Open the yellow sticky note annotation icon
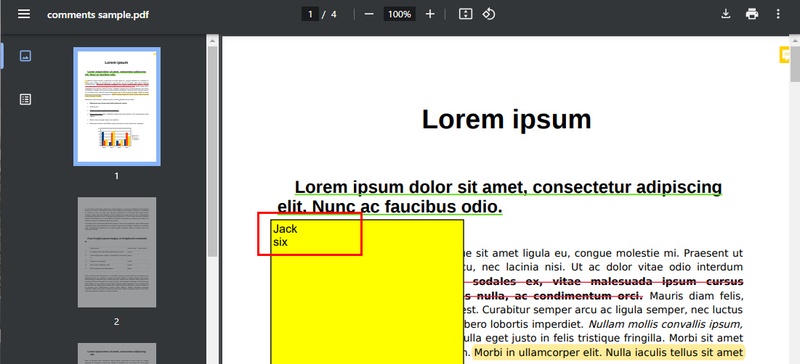Screen dimensions: 800x364 click(x=784, y=55)
